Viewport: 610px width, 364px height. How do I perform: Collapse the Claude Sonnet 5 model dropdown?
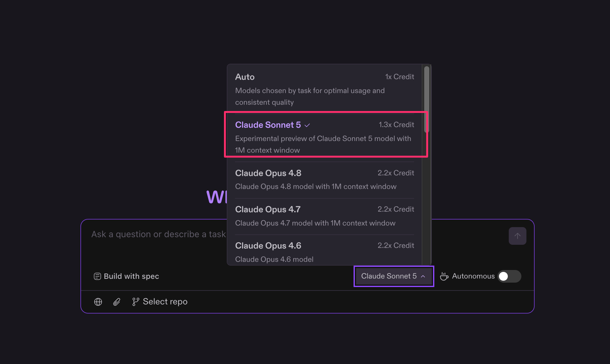(x=394, y=276)
